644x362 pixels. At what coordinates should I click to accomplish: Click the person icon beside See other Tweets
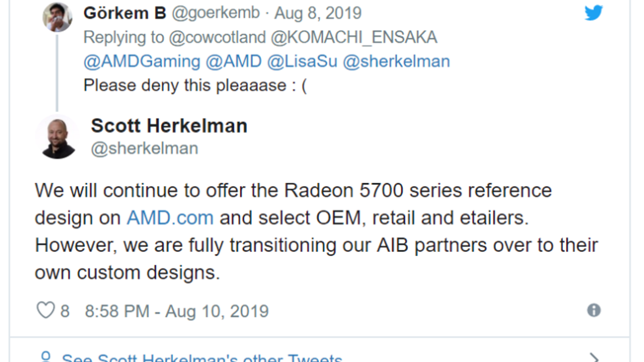coord(46,357)
